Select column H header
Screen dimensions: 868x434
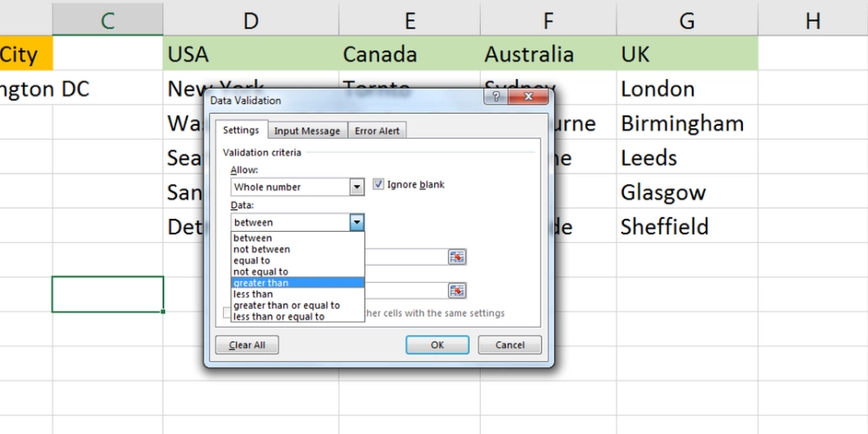812,19
